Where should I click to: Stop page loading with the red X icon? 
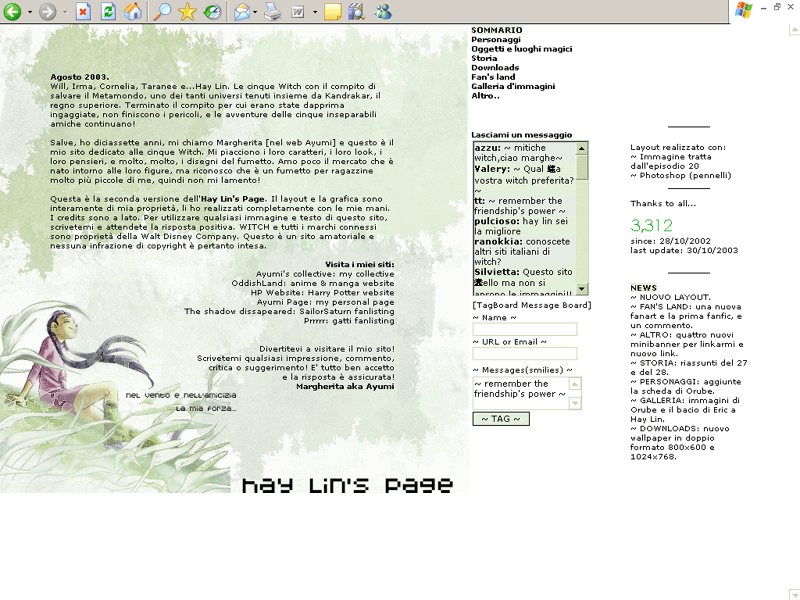(83, 11)
